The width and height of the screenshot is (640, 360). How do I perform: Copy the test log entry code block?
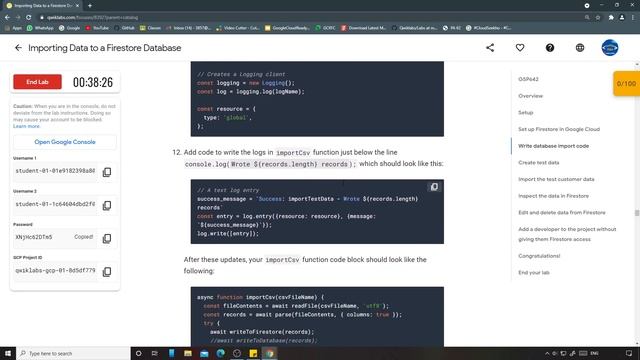click(x=434, y=187)
